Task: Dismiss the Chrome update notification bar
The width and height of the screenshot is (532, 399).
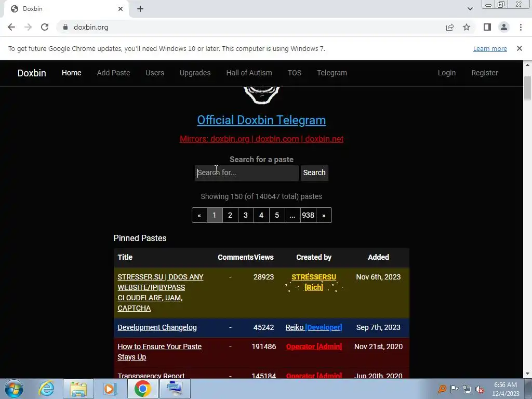Action: [520, 48]
